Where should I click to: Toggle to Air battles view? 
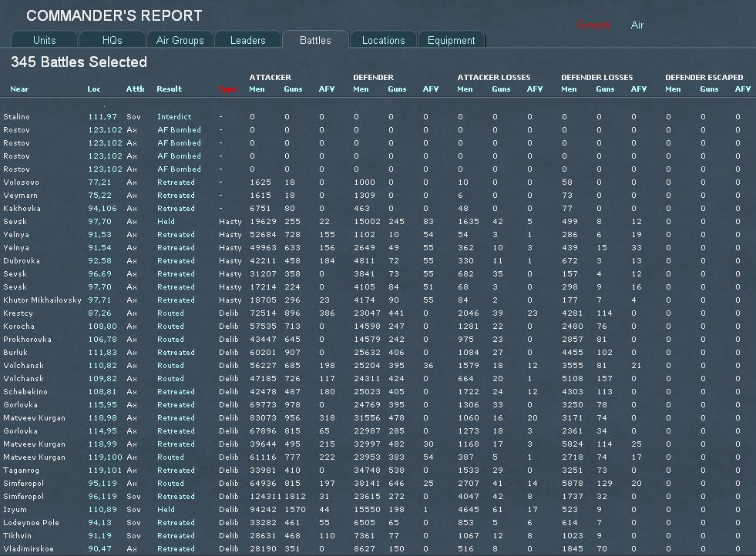pos(637,24)
